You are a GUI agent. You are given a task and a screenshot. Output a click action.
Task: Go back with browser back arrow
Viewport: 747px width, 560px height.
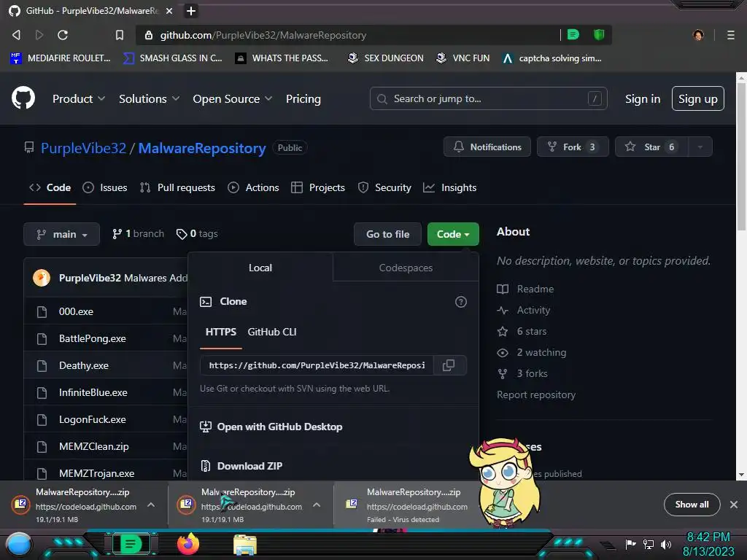(16, 35)
